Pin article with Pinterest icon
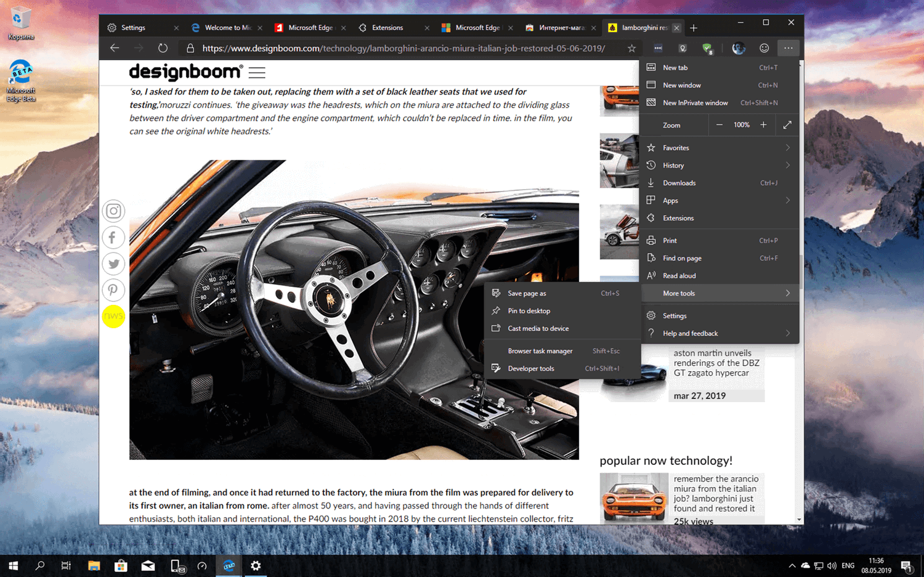The height and width of the screenshot is (577, 924). point(113,290)
